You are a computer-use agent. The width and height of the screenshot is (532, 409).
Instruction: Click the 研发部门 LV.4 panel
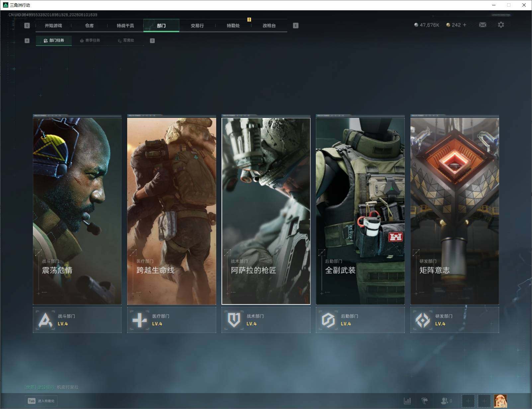click(455, 320)
